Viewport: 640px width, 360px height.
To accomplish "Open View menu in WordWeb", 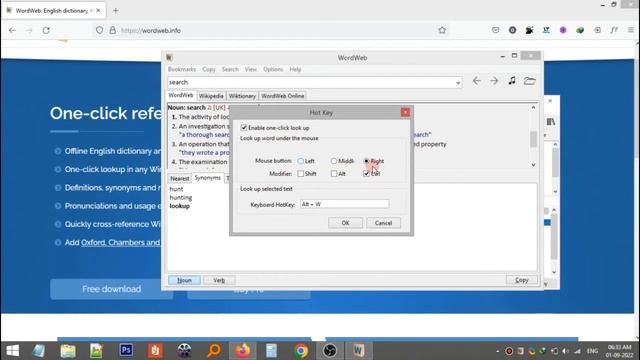I will coord(251,69).
